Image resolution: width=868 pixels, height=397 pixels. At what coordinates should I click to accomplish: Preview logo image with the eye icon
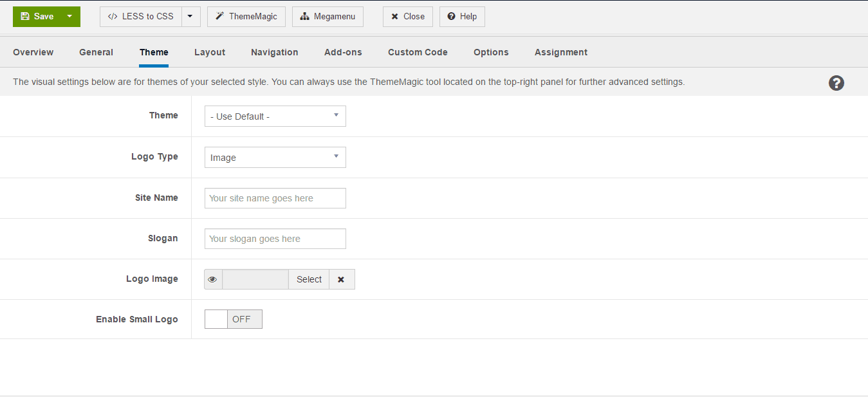point(213,279)
